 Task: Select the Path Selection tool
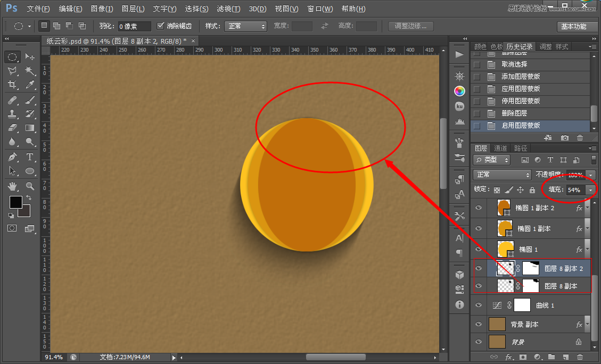pos(12,171)
